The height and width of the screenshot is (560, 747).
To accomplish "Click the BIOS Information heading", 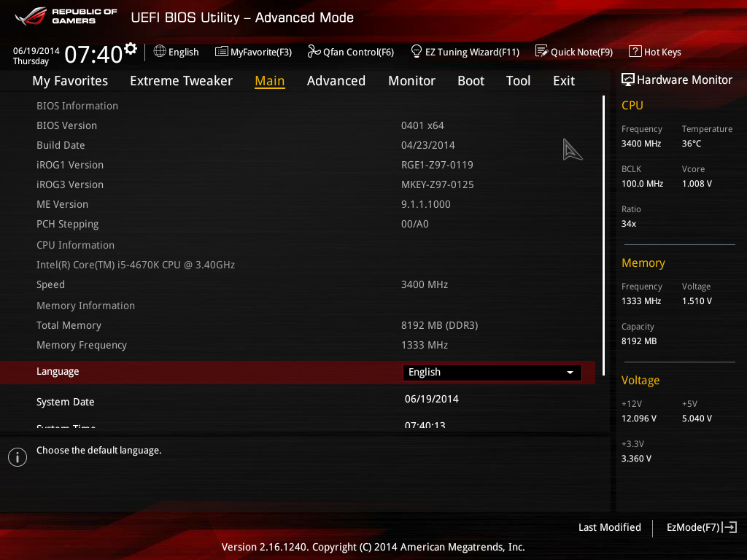I will click(77, 106).
